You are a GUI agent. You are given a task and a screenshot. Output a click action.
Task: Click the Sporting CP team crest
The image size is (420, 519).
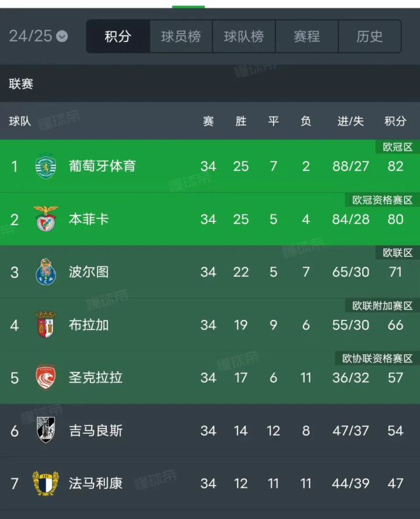click(45, 167)
